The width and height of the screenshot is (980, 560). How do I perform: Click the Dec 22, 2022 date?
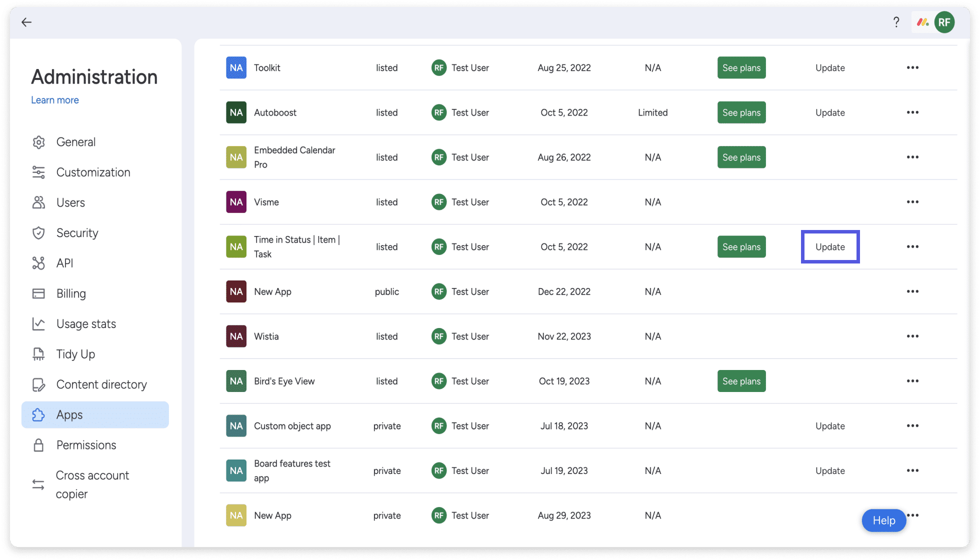point(564,291)
